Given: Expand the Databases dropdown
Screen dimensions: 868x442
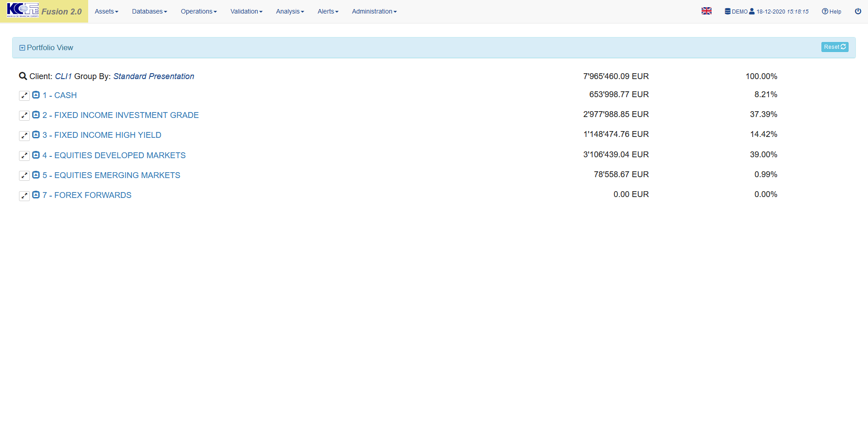Looking at the screenshot, I should (149, 11).
